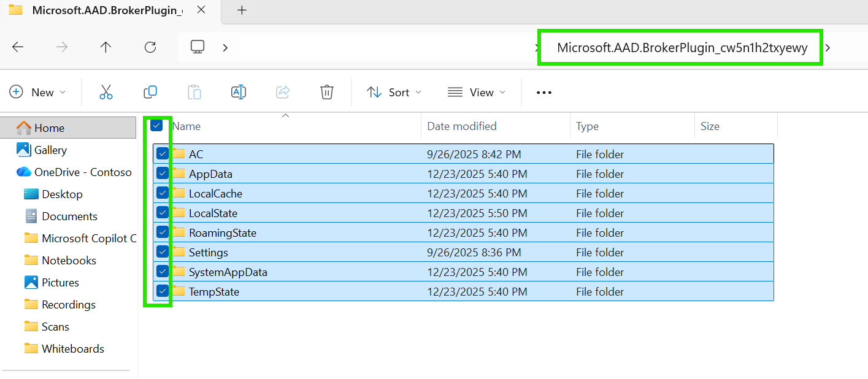Image resolution: width=868 pixels, height=379 pixels.
Task: Sort by the Type column header
Action: [x=587, y=126]
